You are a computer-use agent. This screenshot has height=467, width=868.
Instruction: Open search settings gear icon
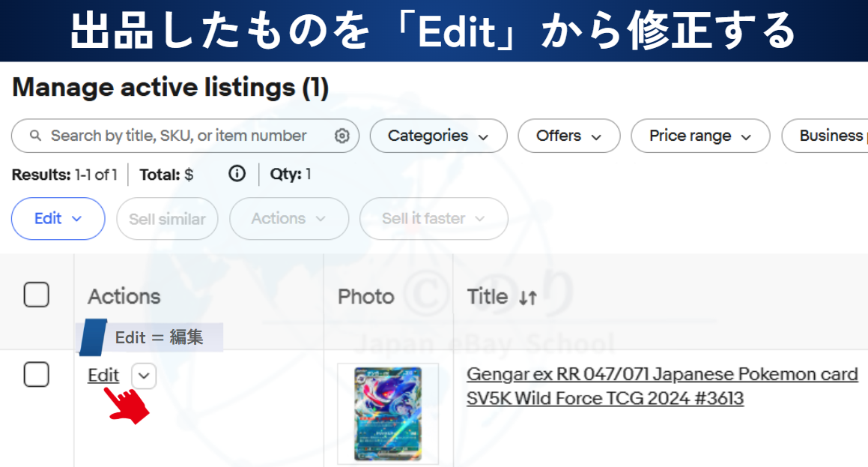342,136
